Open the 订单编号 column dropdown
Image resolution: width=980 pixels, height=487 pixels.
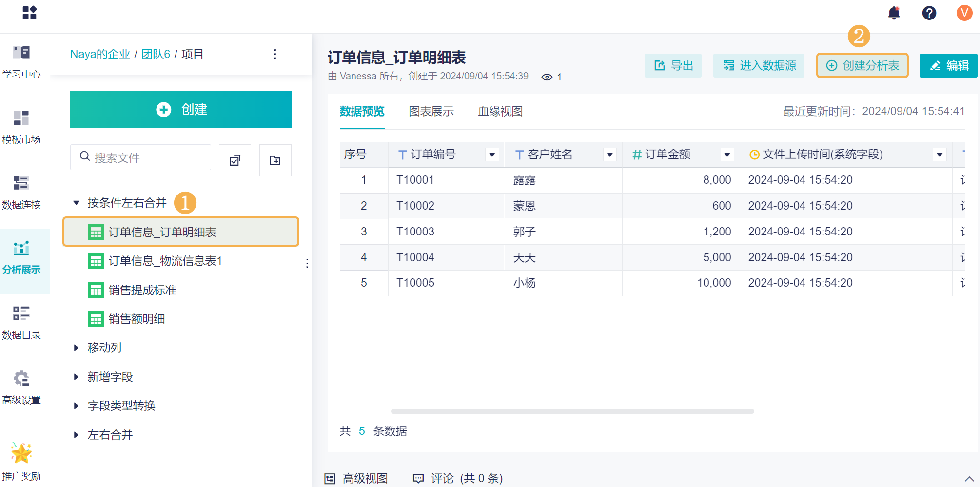tap(492, 155)
